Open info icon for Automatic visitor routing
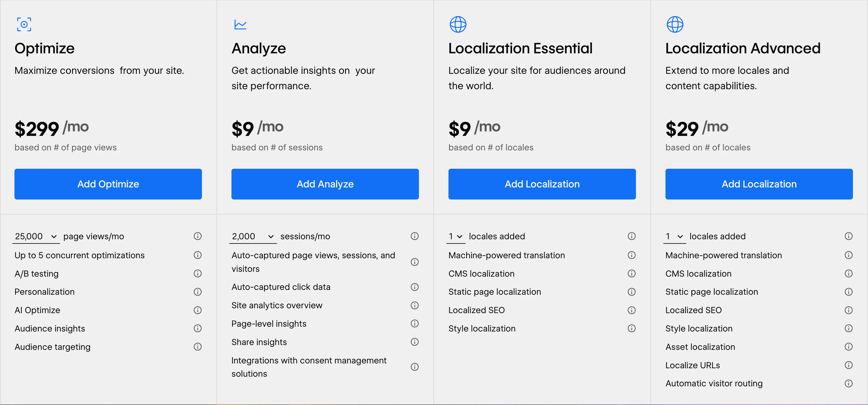The width and height of the screenshot is (868, 405). [849, 383]
